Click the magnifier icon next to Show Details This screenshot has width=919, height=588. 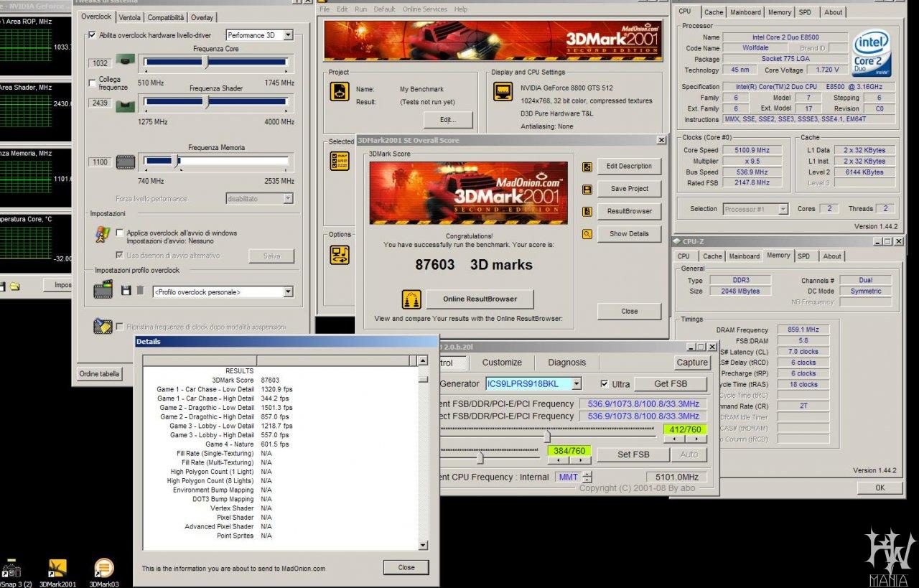pyautogui.click(x=587, y=233)
